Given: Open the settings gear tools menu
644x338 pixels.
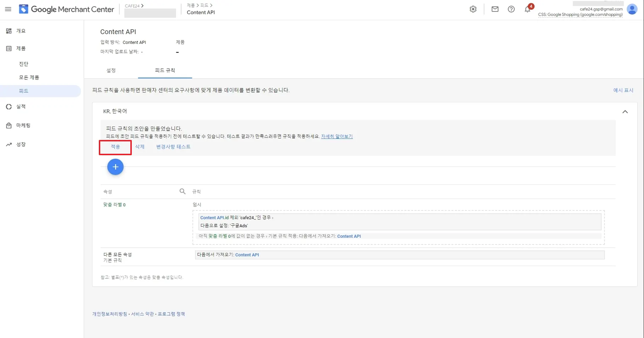Looking at the screenshot, I should pyautogui.click(x=473, y=9).
